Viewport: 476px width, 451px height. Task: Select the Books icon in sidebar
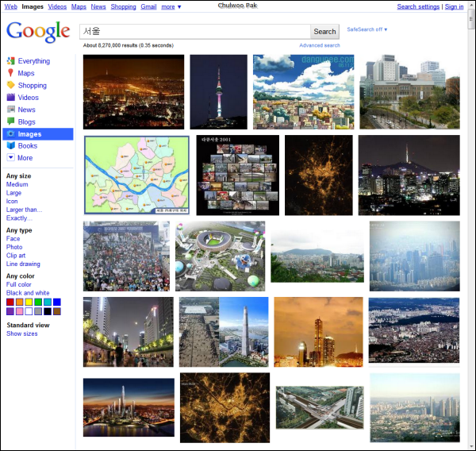10,146
